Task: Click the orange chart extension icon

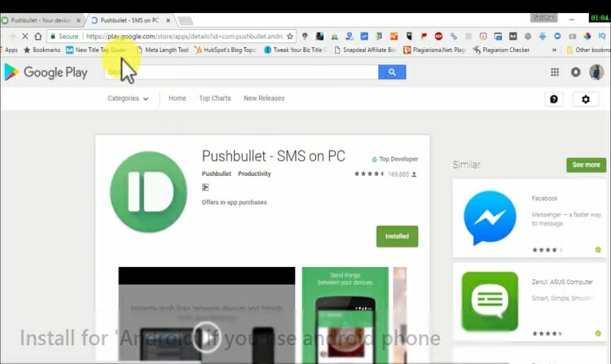Action: (394, 36)
